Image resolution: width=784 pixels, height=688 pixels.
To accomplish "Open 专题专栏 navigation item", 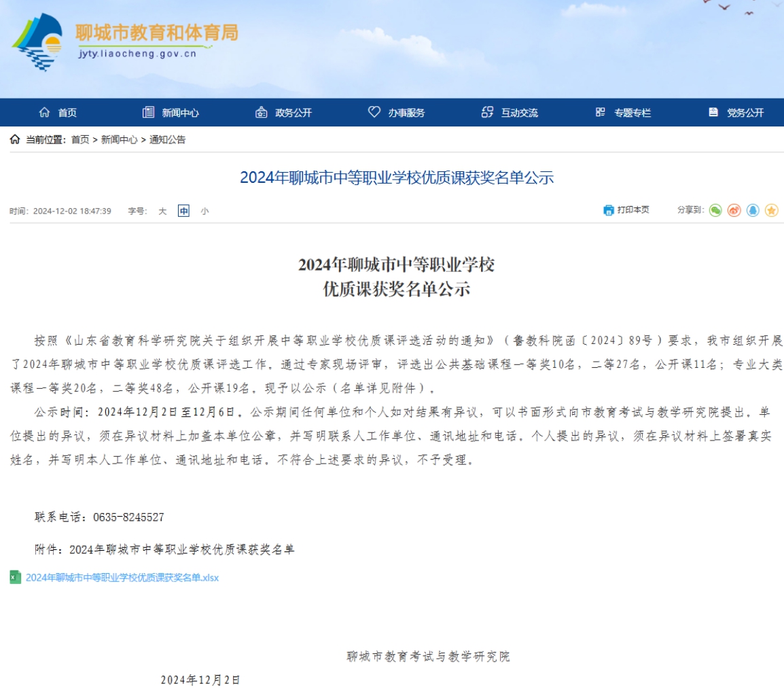I will [x=632, y=113].
